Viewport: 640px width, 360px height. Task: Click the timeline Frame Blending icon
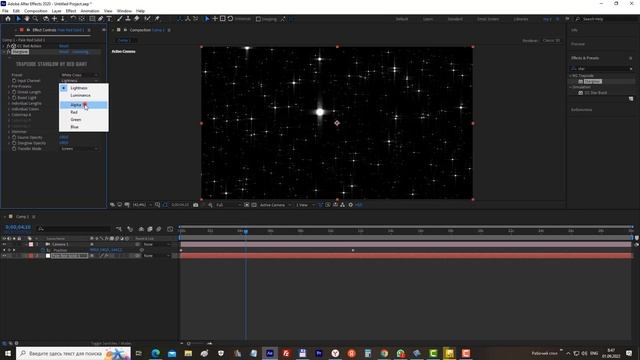pyautogui.click(x=150, y=229)
